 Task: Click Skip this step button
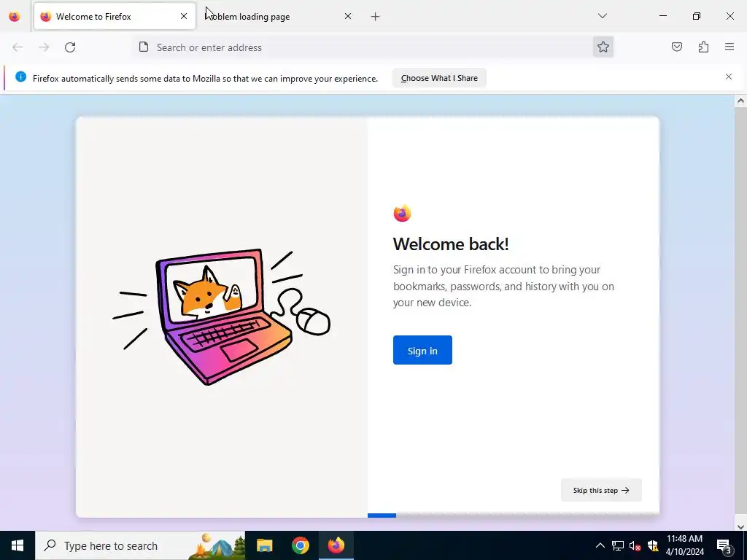(x=601, y=490)
